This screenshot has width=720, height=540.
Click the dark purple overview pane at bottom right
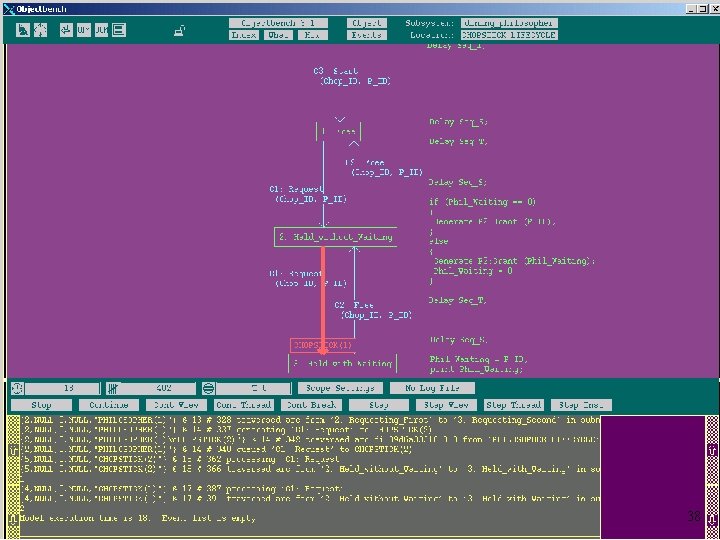tap(652, 477)
